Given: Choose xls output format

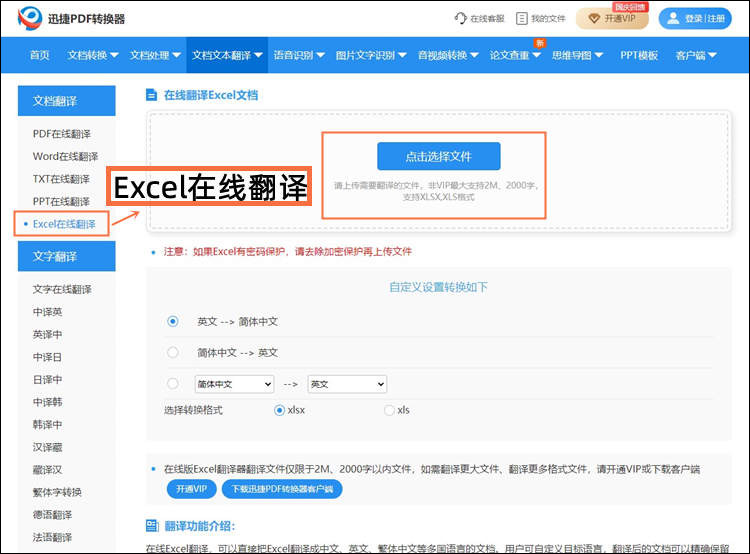Looking at the screenshot, I should (389, 410).
